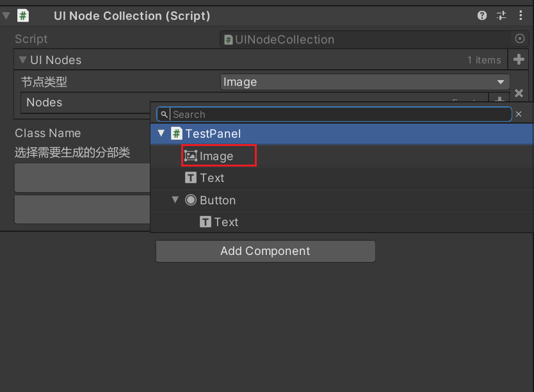The width and height of the screenshot is (534, 392).
Task: Add an item with UI Nodes plus icon
Action: tap(519, 60)
